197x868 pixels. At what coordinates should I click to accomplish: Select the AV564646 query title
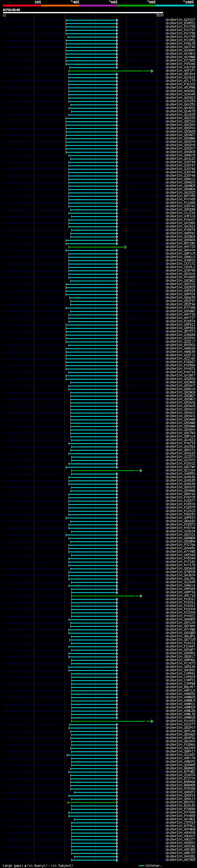(11, 10)
